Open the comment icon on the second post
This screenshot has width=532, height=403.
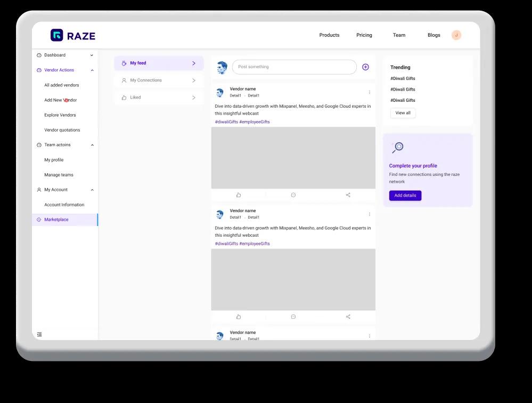(293, 316)
